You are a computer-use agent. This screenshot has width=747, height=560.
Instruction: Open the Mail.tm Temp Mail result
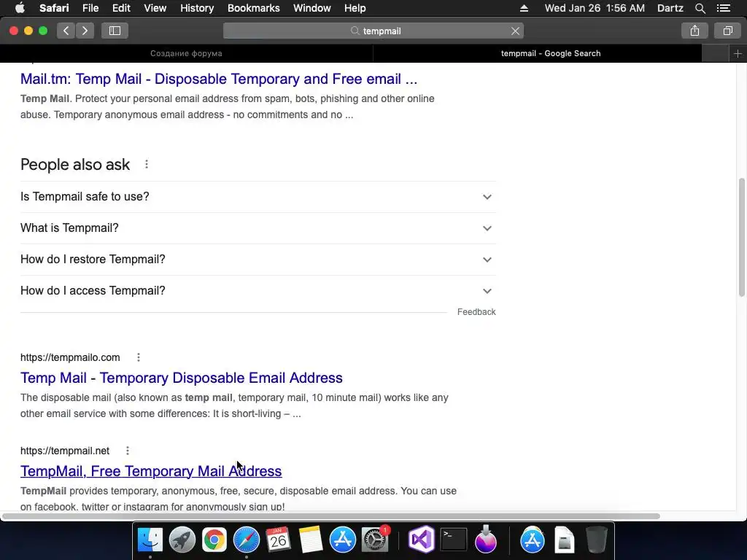(219, 79)
